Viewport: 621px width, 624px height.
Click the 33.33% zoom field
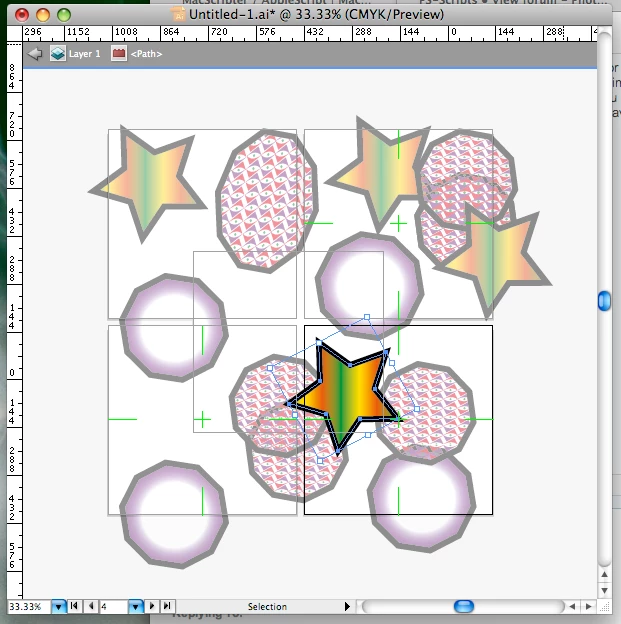pyautogui.click(x=29, y=606)
